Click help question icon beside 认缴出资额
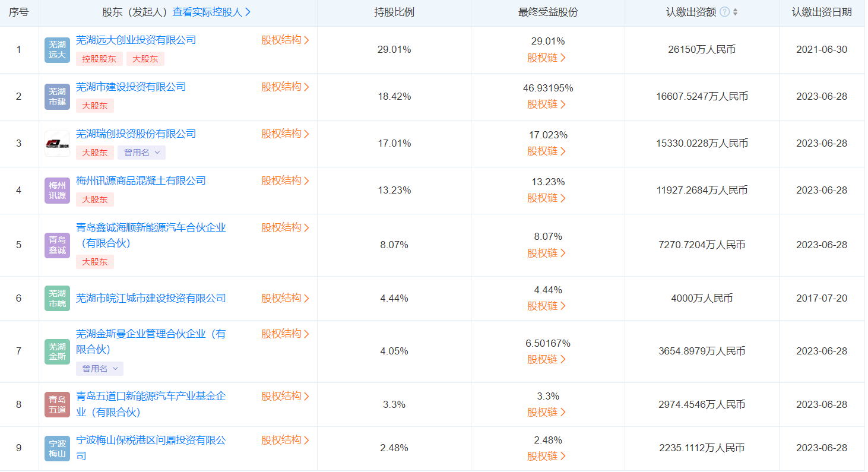868x472 pixels. (x=724, y=12)
